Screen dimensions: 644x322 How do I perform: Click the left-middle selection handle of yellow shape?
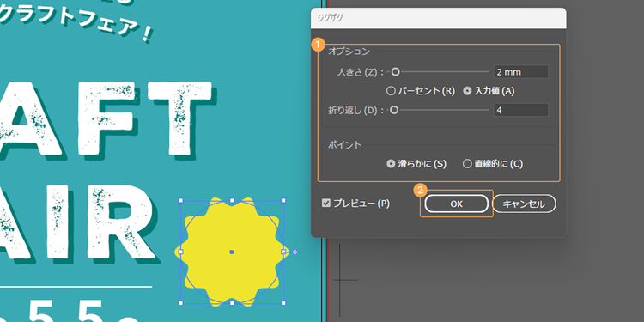[x=180, y=252]
